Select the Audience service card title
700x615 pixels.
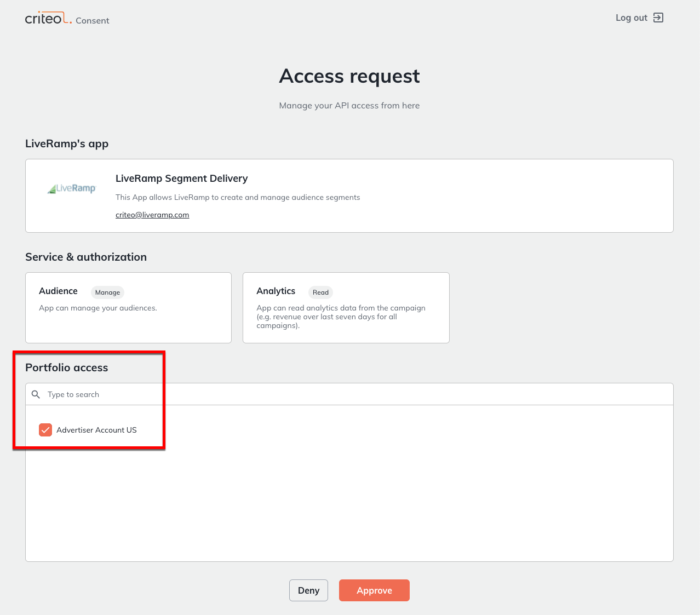58,291
